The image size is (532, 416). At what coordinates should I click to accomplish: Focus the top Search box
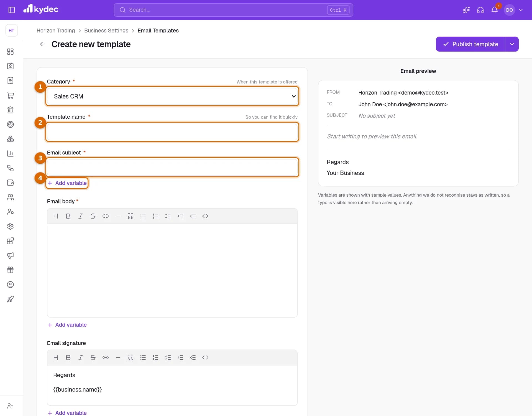pos(233,10)
